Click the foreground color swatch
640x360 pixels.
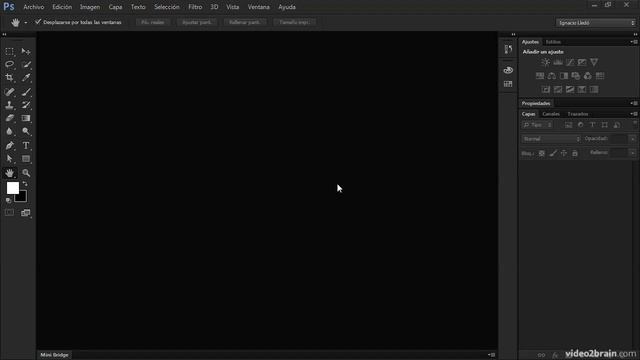13,188
